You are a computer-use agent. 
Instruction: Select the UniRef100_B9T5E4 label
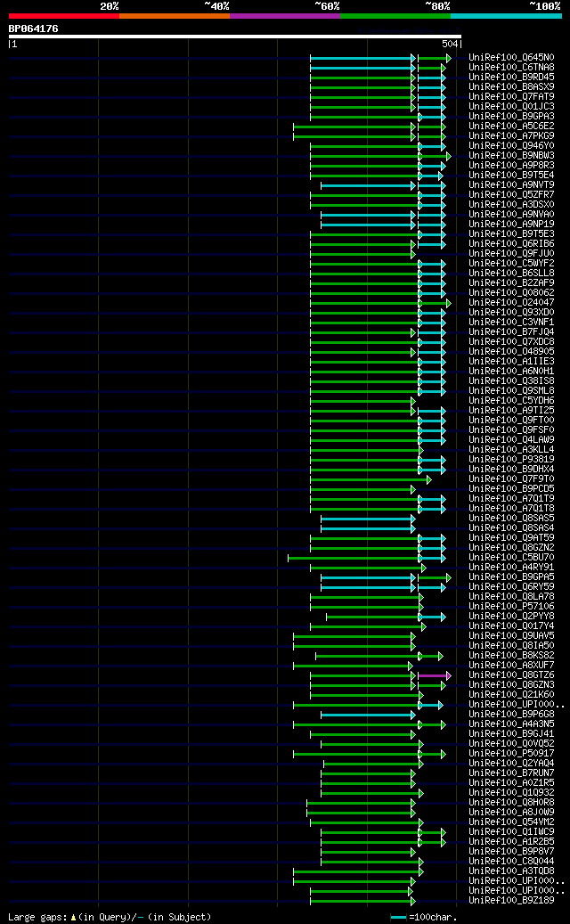coord(511,175)
